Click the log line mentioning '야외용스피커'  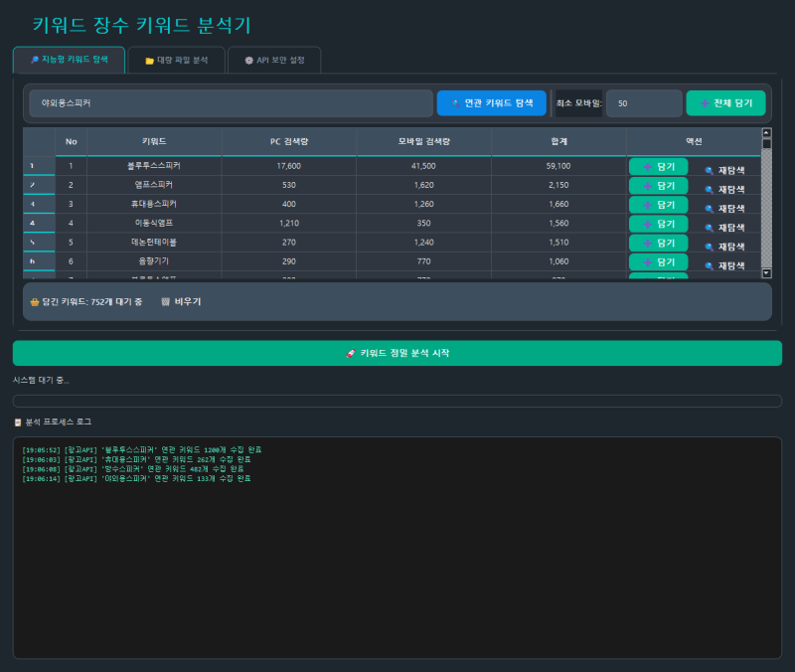coord(136,479)
